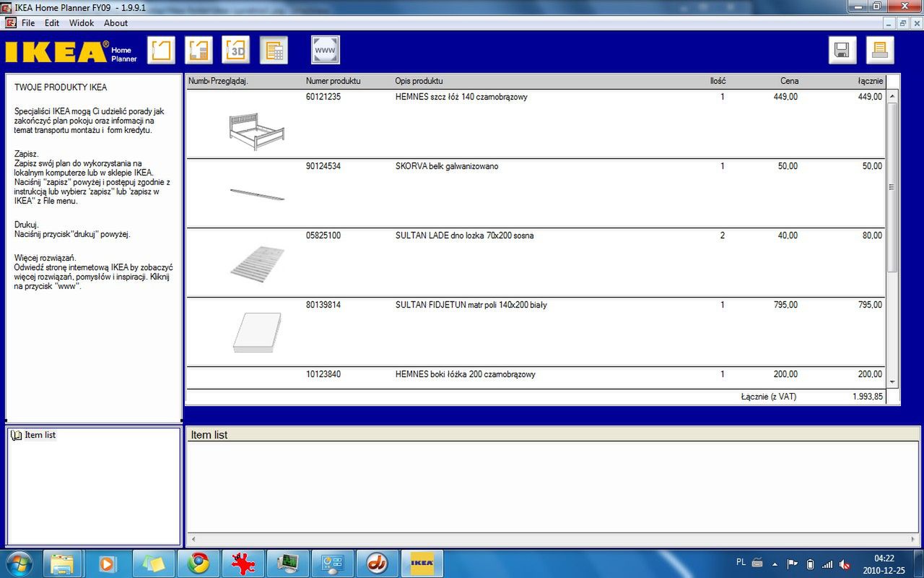The width and height of the screenshot is (924, 578).
Task: Click the Action Center flag tray icon
Action: pyautogui.click(x=792, y=564)
